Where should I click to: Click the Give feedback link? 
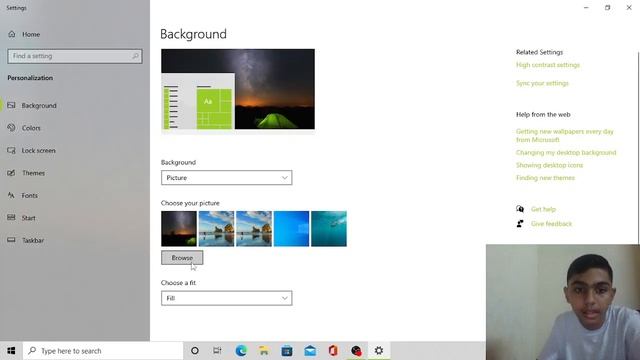(x=551, y=224)
